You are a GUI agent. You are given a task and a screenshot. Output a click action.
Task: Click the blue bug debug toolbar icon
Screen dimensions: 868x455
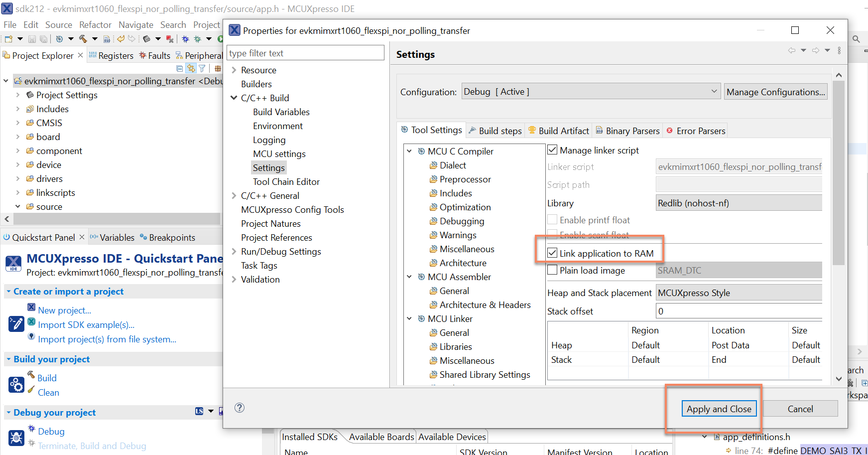click(x=186, y=38)
